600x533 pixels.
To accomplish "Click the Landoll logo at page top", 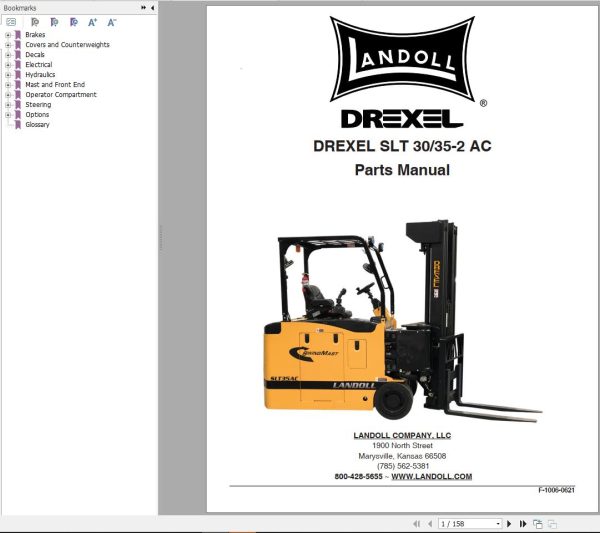I will [x=402, y=59].
